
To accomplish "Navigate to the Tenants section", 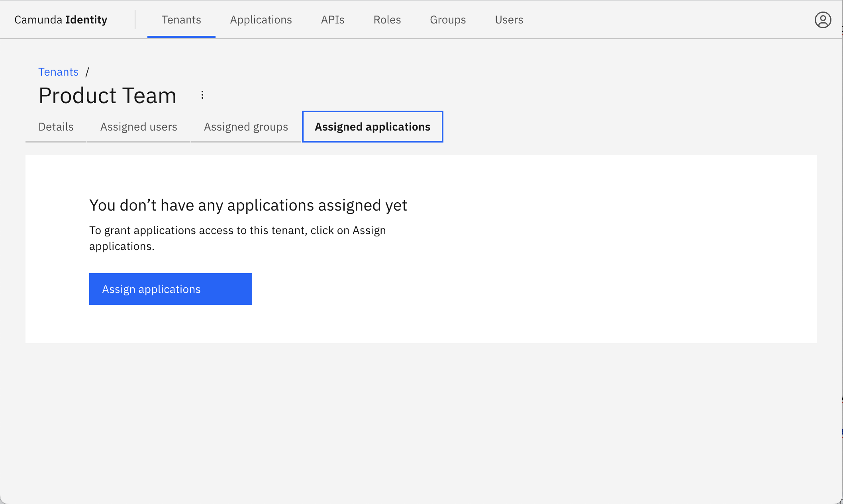I will pyautogui.click(x=181, y=20).
